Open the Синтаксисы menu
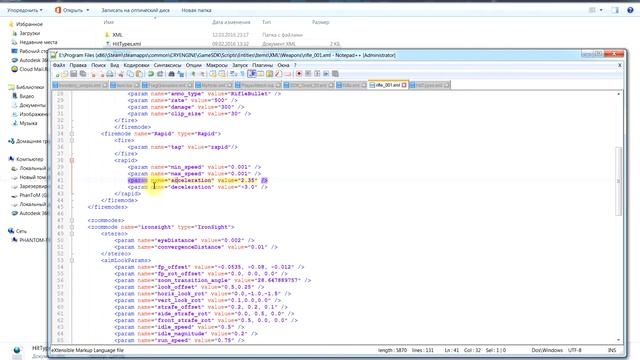 click(x=167, y=65)
